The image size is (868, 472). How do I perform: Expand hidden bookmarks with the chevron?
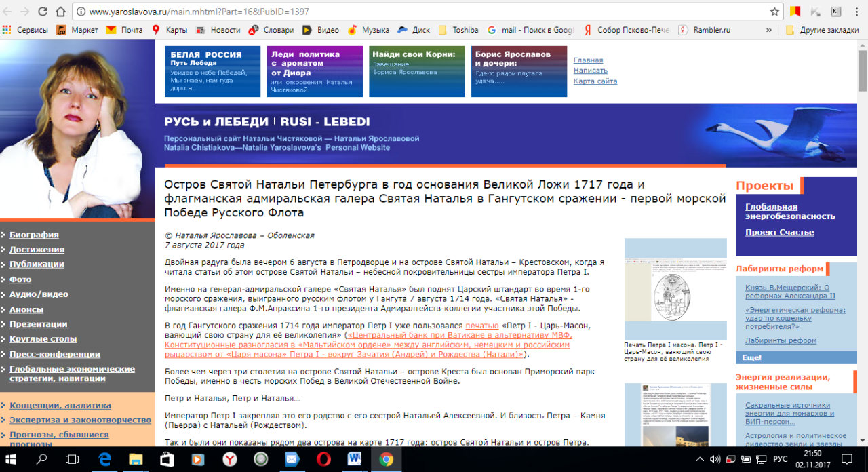768,30
